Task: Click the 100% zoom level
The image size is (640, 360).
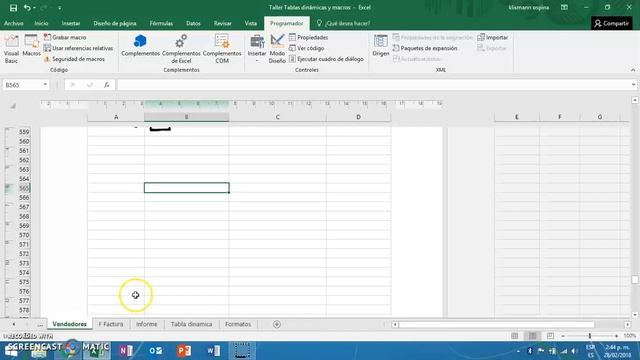Action: [x=629, y=336]
